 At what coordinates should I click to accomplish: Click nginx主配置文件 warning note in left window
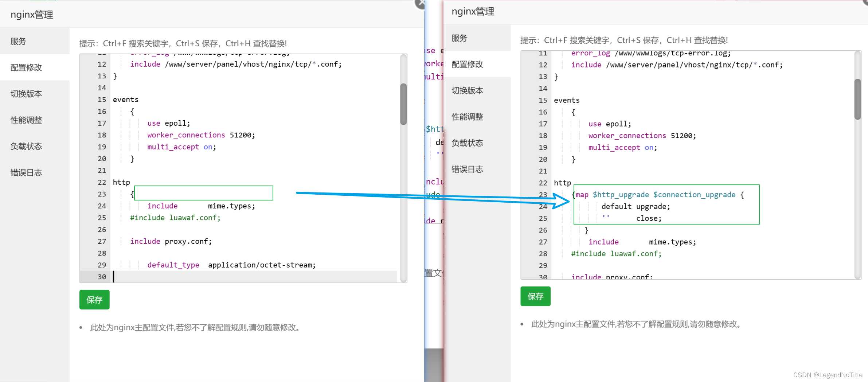tap(196, 327)
